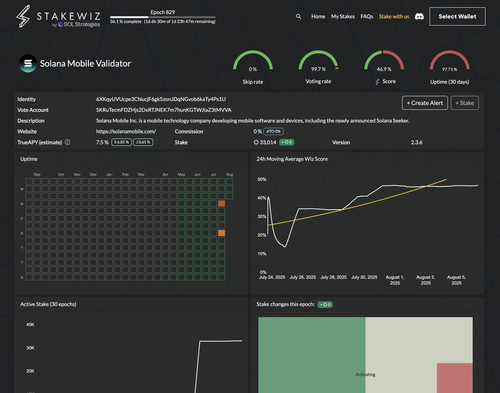Click the 33,014 stake amount
The width and height of the screenshot is (500, 393).
(x=268, y=142)
